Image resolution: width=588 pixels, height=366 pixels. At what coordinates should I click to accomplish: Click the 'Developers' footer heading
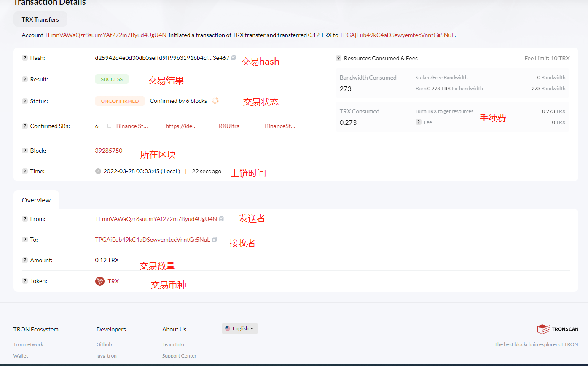111,329
